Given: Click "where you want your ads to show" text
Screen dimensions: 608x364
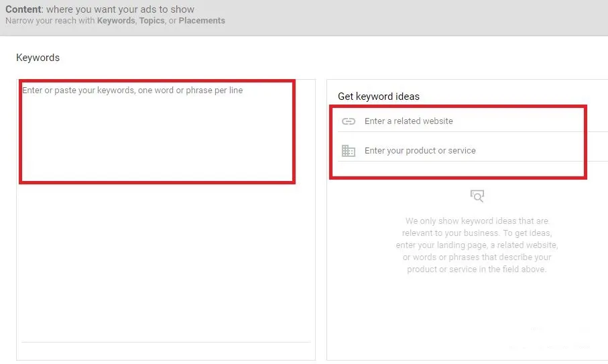Looking at the screenshot, I should click(x=120, y=9).
